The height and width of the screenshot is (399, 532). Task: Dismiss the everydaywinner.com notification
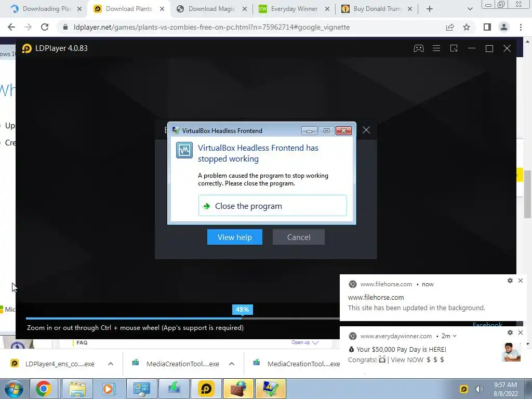pos(521,332)
